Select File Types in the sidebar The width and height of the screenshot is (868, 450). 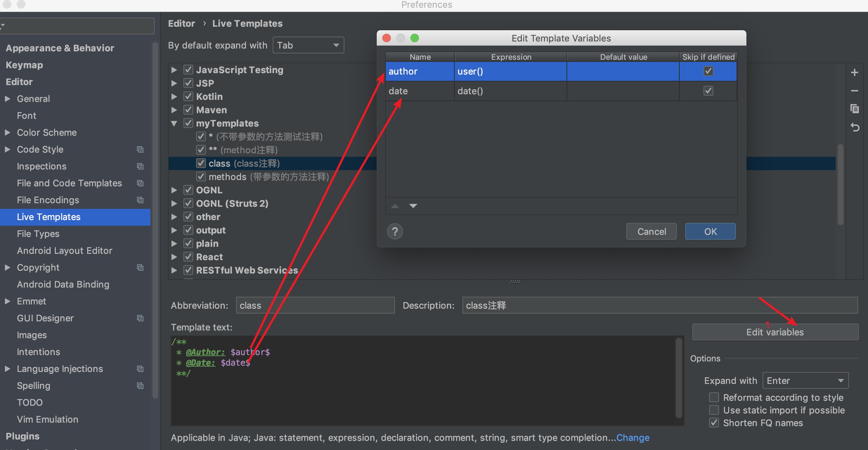38,234
